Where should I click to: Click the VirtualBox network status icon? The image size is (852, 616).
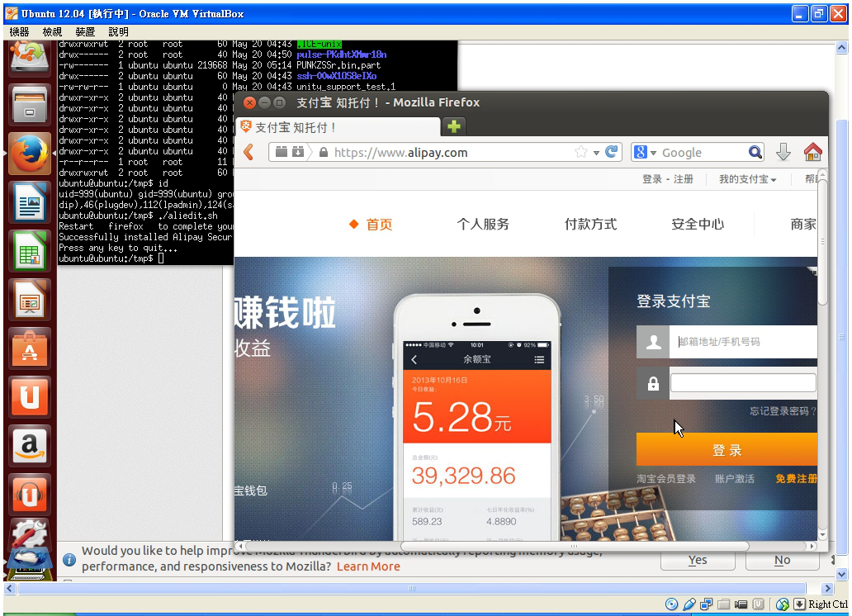[707, 604]
